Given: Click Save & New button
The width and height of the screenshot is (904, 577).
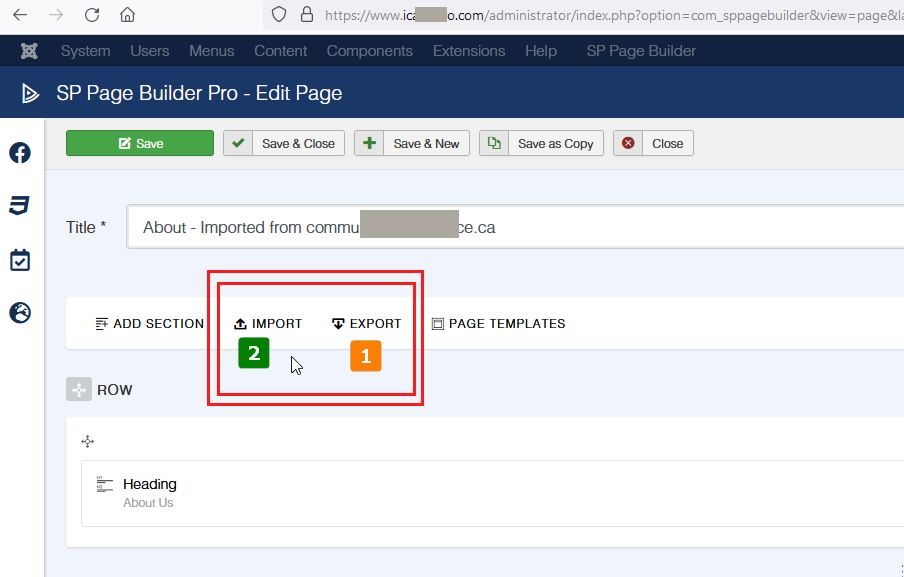Looking at the screenshot, I should (412, 143).
